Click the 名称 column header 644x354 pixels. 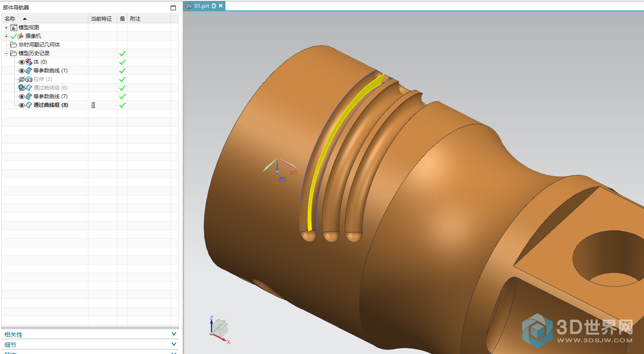45,19
